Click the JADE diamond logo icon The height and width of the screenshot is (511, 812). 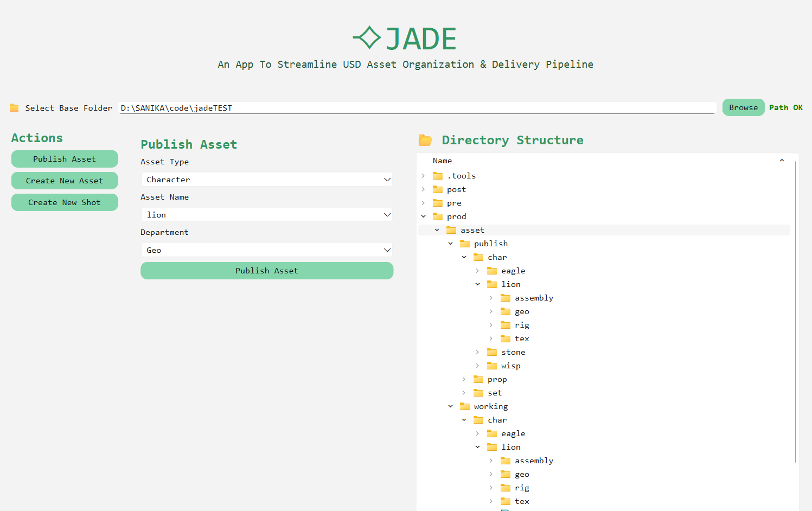click(367, 38)
